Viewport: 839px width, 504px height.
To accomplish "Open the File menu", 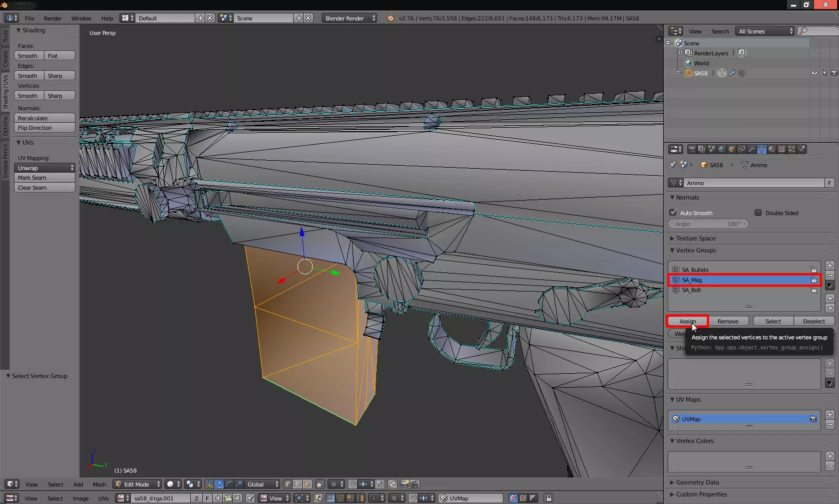I will coord(29,18).
